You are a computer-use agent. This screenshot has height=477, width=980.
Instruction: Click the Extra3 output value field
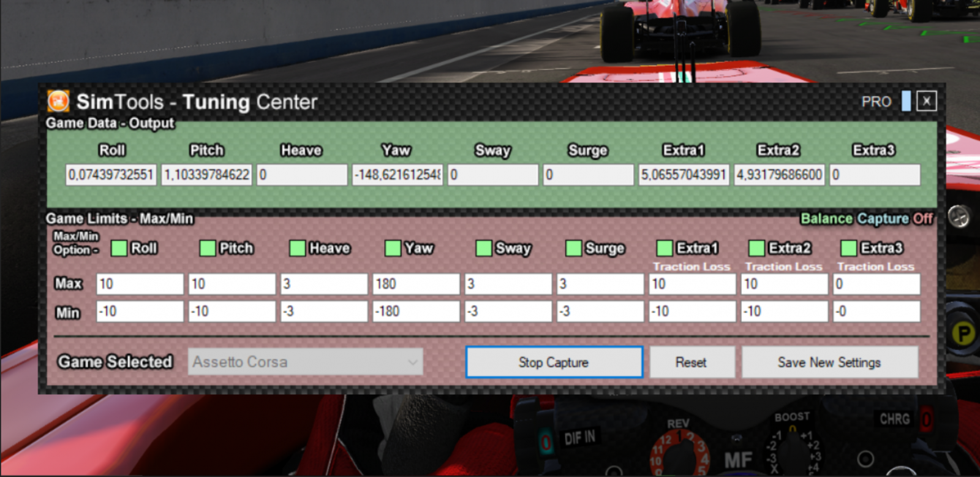[x=875, y=175]
